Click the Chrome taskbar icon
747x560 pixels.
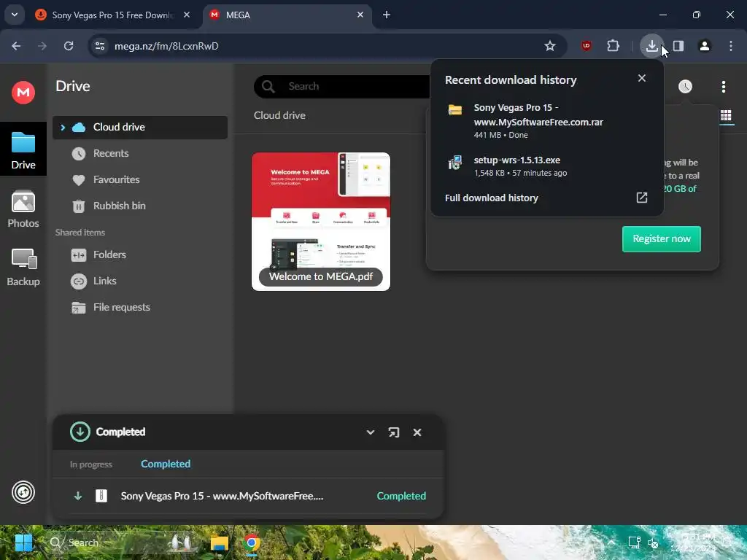(x=252, y=542)
